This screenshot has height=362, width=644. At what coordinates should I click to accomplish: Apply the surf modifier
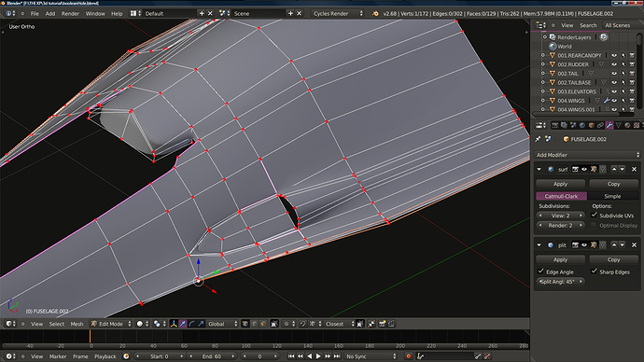click(561, 184)
